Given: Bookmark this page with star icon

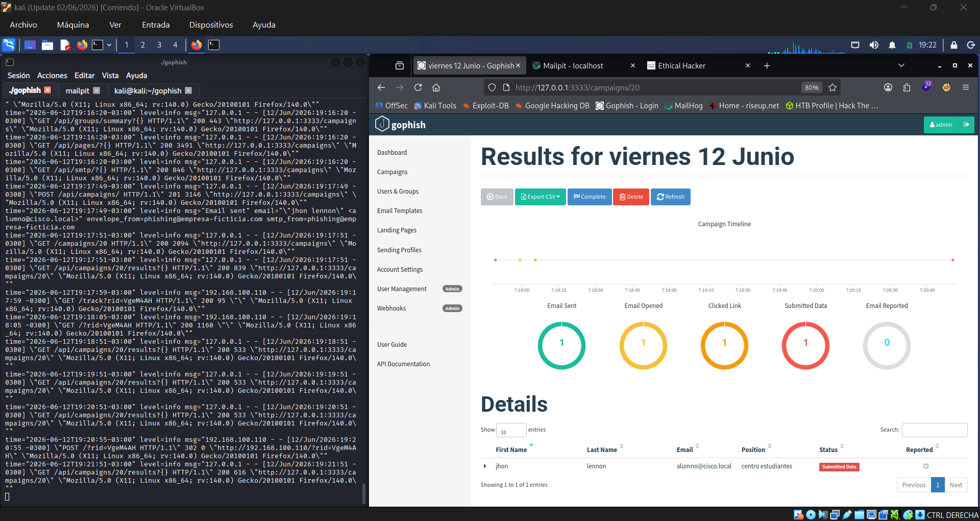Looking at the screenshot, I should point(832,87).
